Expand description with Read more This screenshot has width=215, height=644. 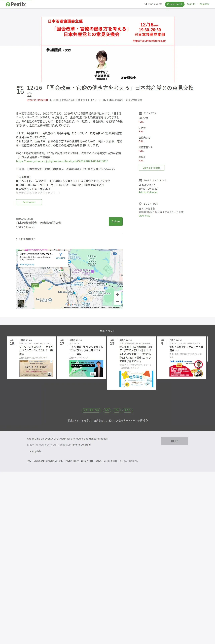(x=29, y=202)
